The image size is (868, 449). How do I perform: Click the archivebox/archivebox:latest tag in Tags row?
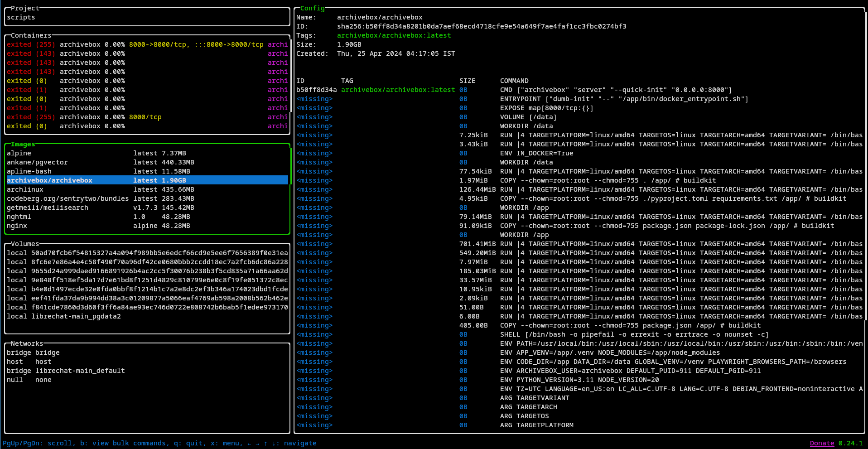pos(394,35)
